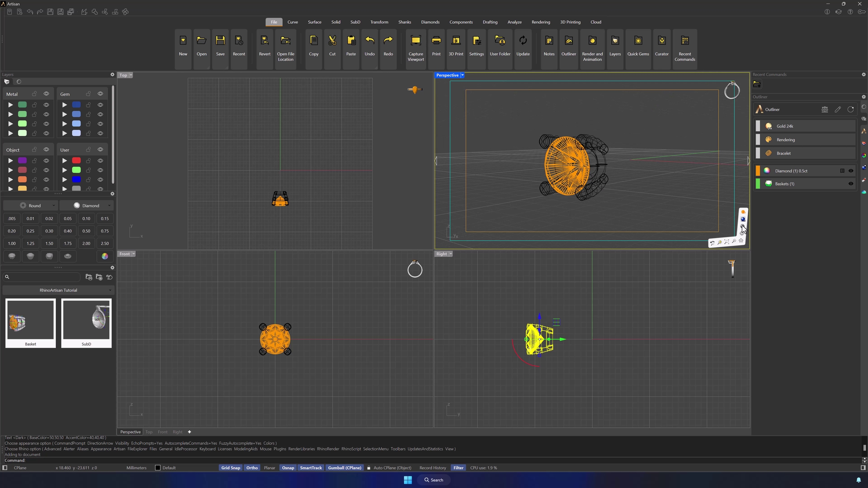Select the Basket tutorial thumbnail
868x488 pixels.
tap(31, 323)
